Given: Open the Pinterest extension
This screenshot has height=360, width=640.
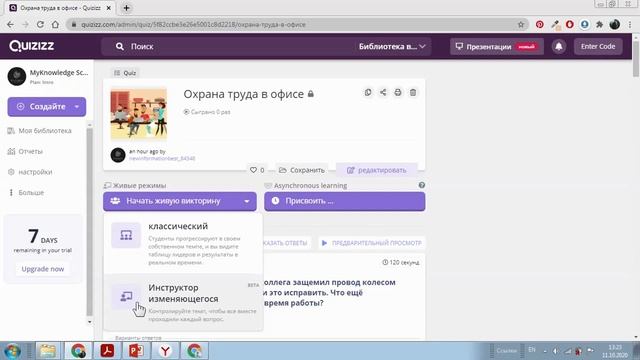Looking at the screenshot, I should pyautogui.click(x=540, y=24).
